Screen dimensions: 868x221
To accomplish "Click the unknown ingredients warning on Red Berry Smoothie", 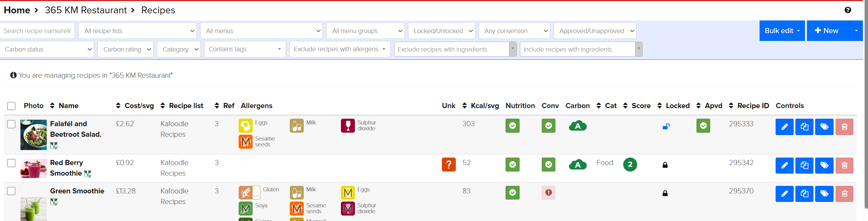I will pyautogui.click(x=449, y=164).
